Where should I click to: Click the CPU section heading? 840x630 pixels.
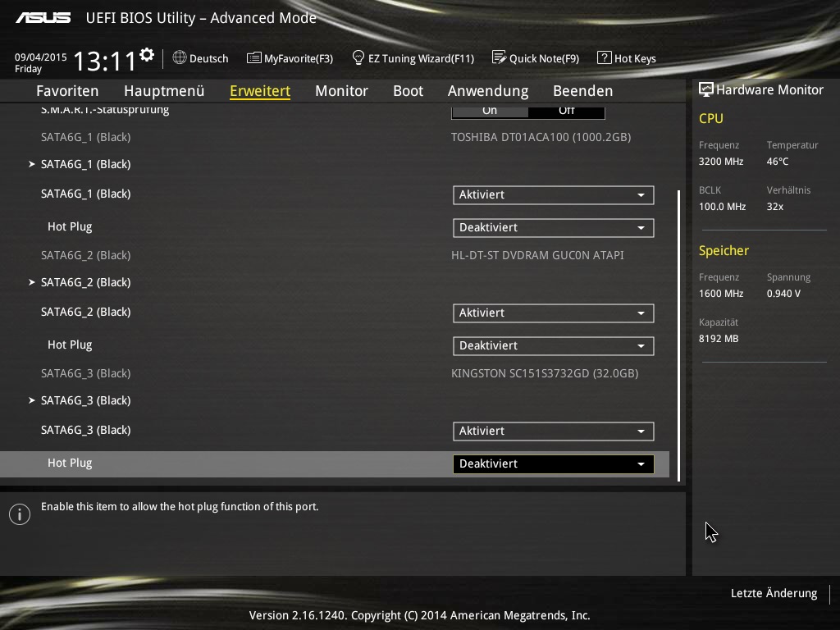711,118
